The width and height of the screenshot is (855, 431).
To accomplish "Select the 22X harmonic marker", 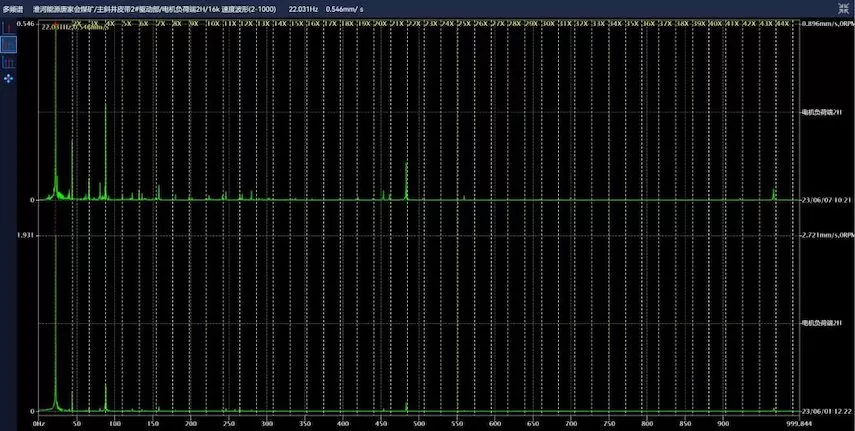I will 414,21.
